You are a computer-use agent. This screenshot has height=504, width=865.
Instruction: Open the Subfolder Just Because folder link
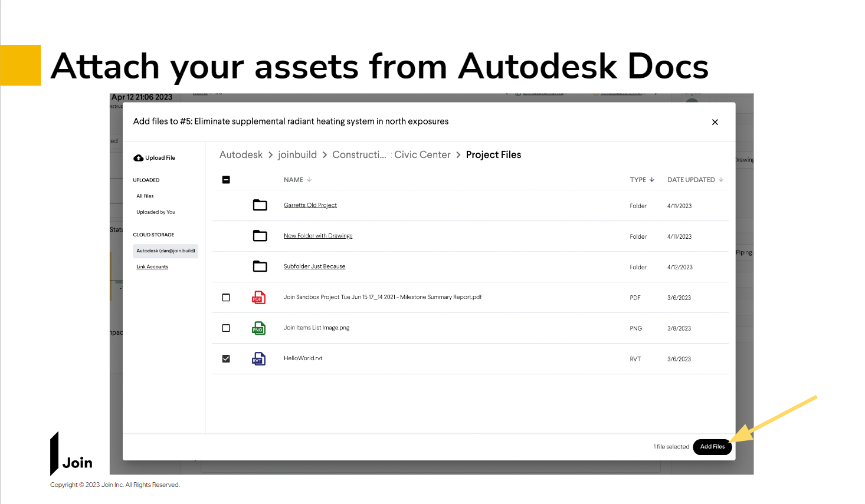point(314,266)
